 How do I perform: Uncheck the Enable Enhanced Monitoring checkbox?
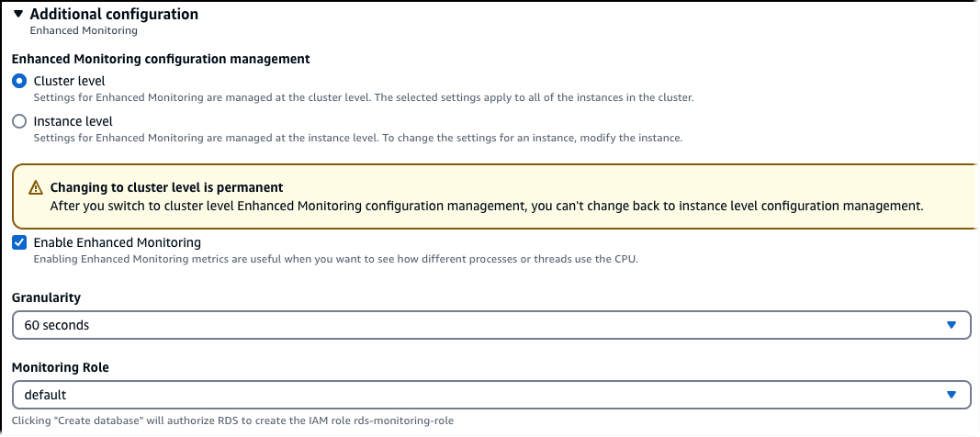(x=19, y=243)
